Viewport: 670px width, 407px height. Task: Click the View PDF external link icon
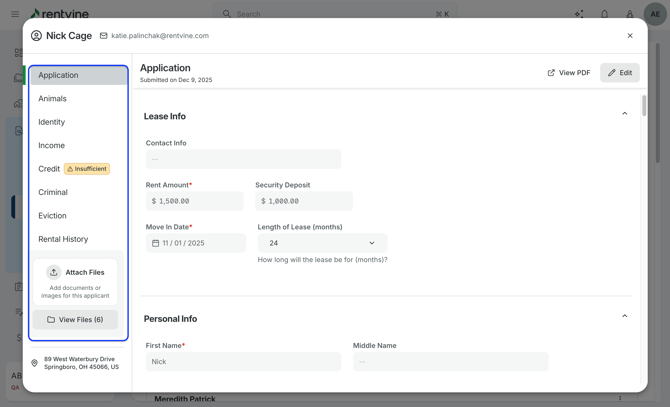point(551,73)
